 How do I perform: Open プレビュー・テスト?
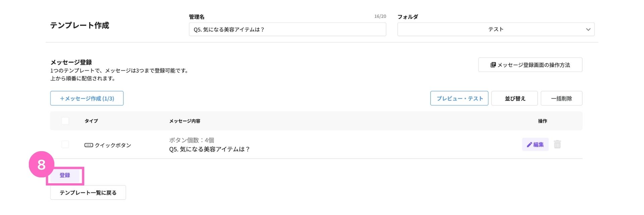coord(459,98)
